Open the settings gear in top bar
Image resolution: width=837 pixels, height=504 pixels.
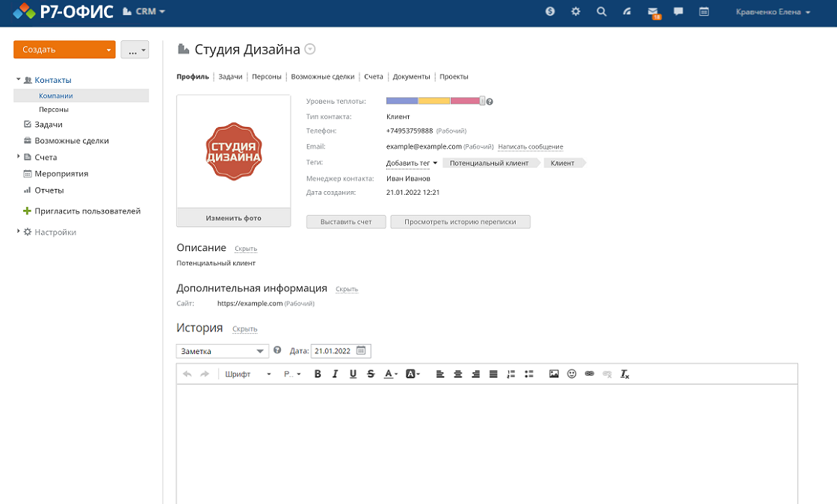tap(575, 12)
